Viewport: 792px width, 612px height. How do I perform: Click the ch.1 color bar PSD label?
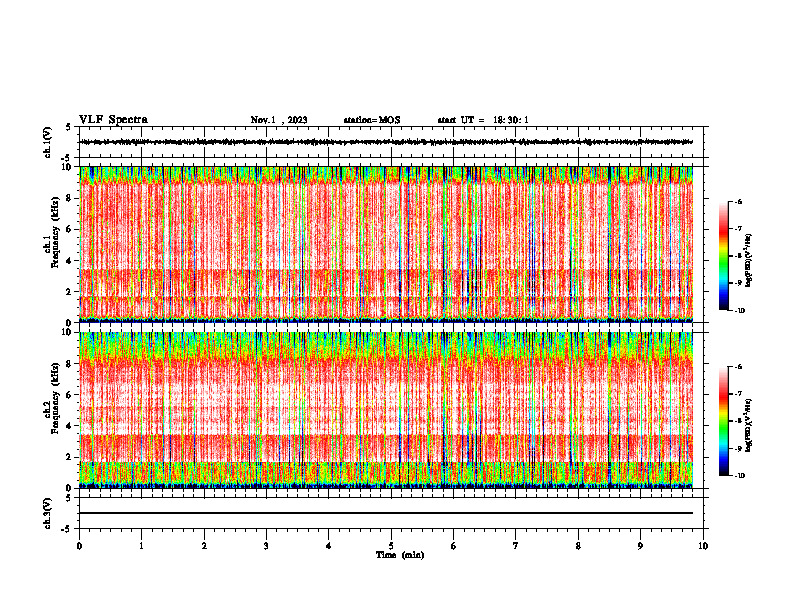pos(749,261)
